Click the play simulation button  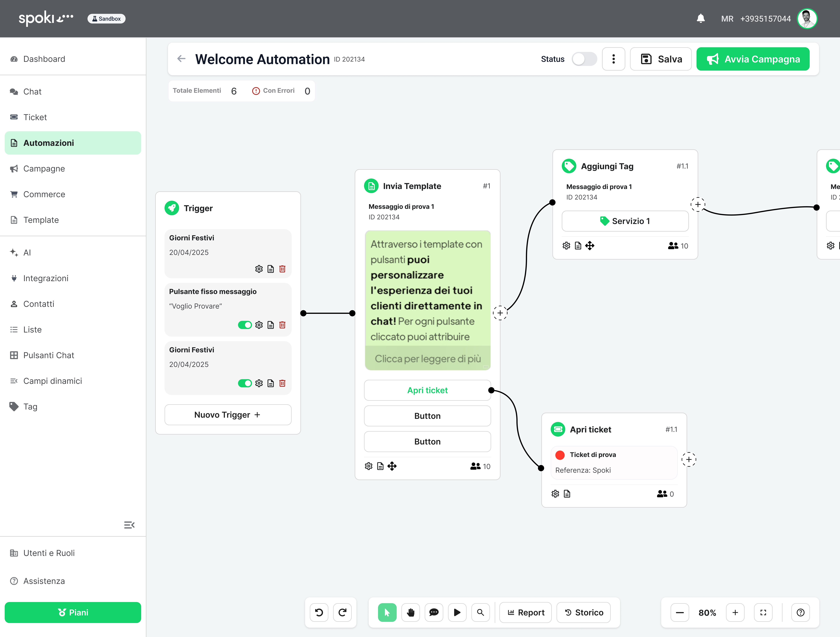(457, 612)
